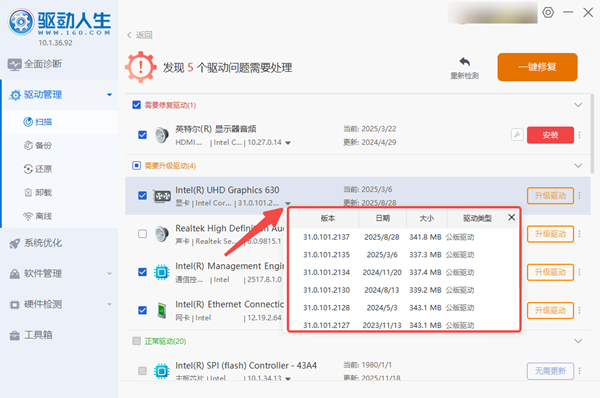Viewport: 600px width, 398px height.
Task: Click the repair wrench icon beside 安装
Action: [x=517, y=135]
